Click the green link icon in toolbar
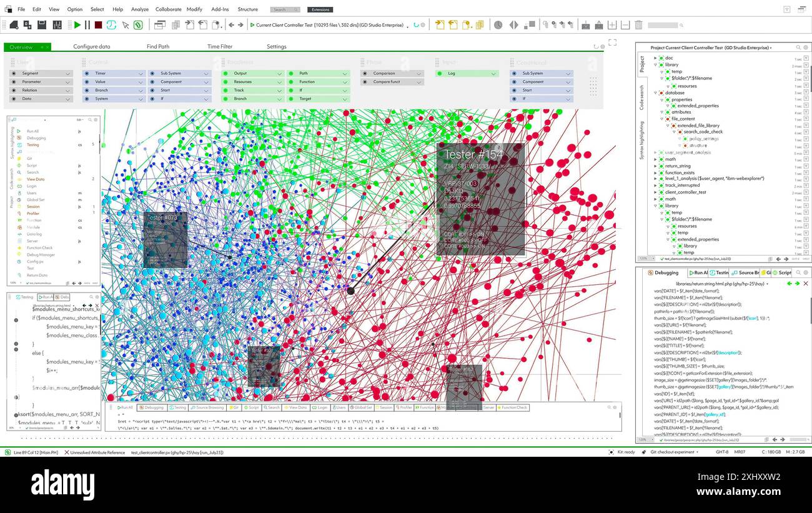This screenshot has width=812, height=513. click(138, 25)
